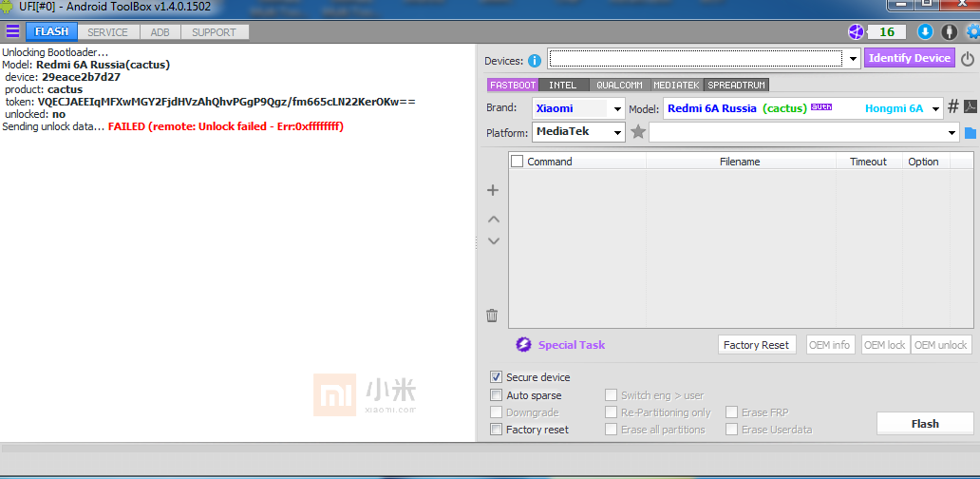Click the OEM info button
980x479 pixels.
[x=829, y=345]
